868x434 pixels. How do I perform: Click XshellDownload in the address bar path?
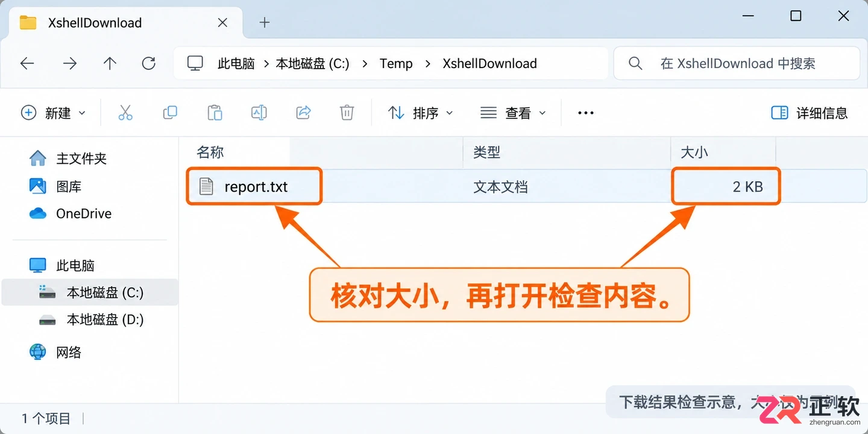(x=489, y=63)
